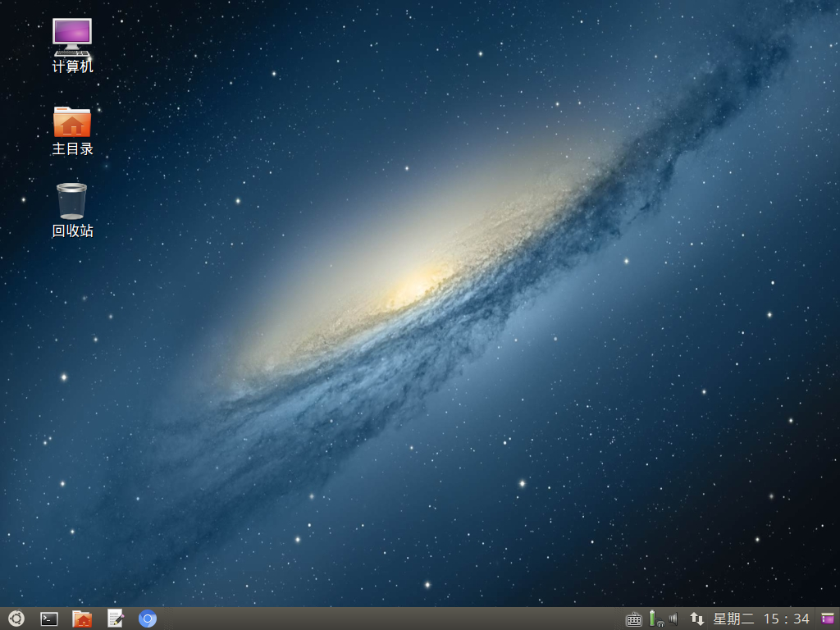Launch the Chromium browser from the panel
The height and width of the screenshot is (630, 840).
click(148, 619)
